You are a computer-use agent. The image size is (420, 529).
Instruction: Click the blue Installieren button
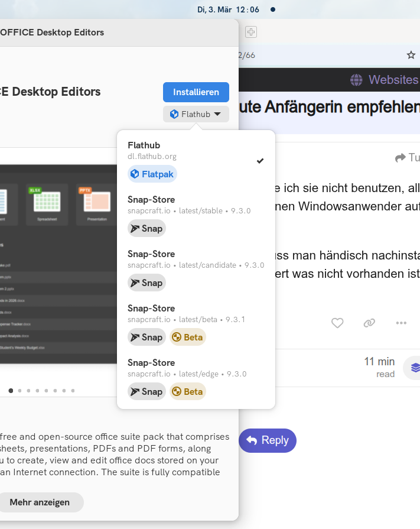click(196, 92)
